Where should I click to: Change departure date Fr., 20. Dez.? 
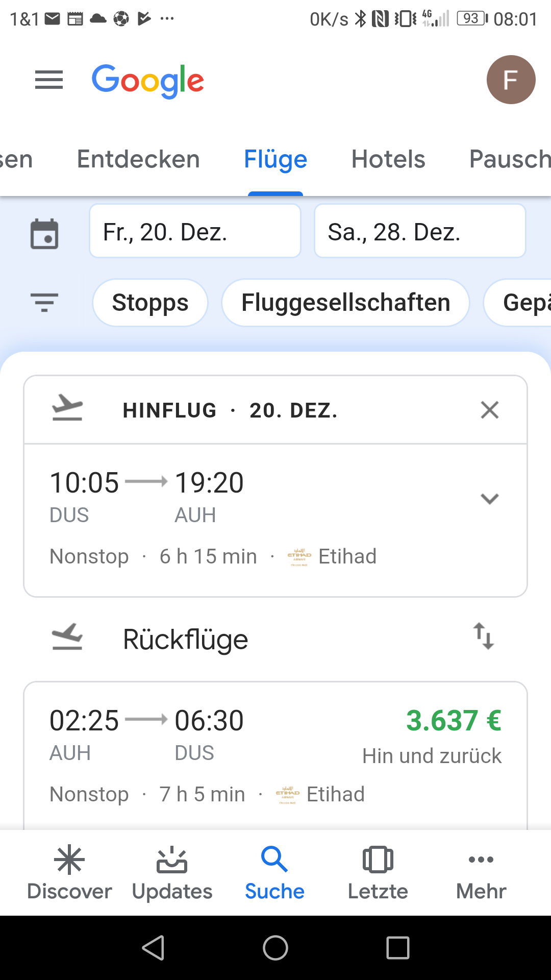[195, 231]
